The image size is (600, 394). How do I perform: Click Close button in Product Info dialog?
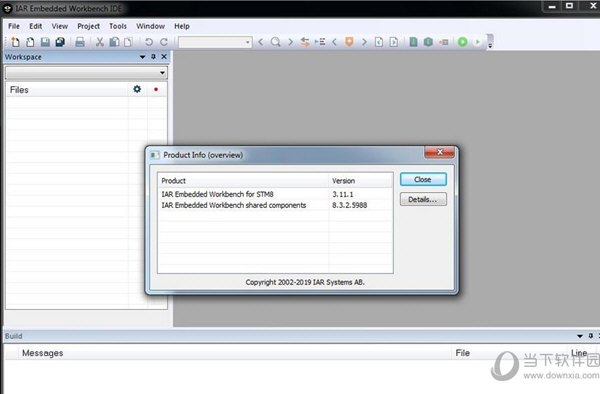[423, 179]
